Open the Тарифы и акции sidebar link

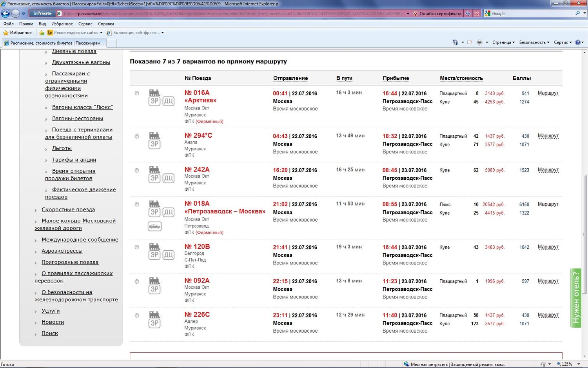[x=74, y=160]
